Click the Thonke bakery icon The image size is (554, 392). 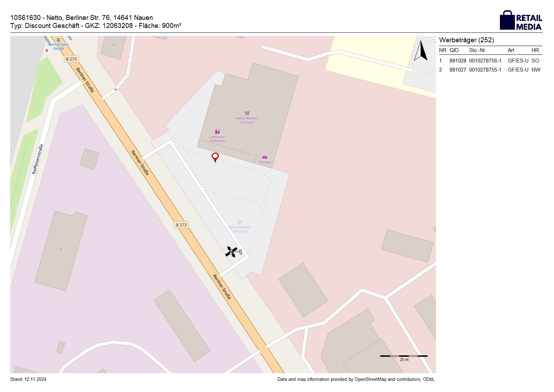click(265, 157)
